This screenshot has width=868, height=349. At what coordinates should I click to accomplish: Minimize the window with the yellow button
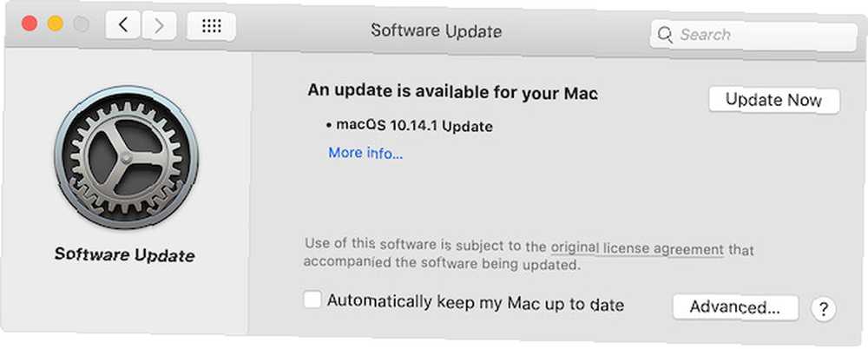click(56, 23)
